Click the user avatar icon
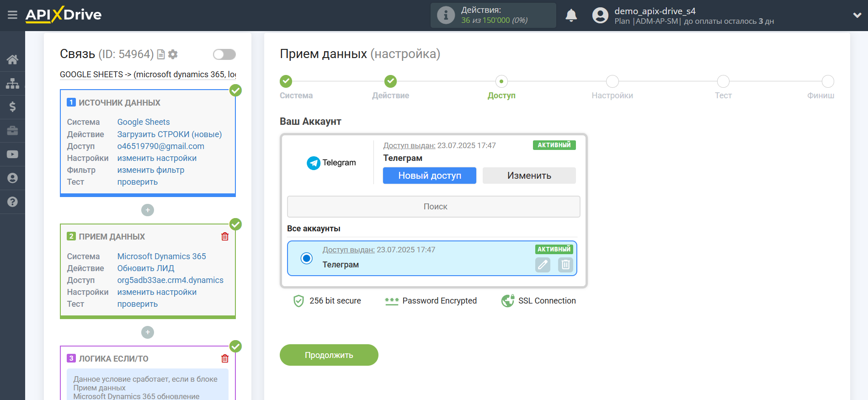868x400 pixels. click(x=600, y=15)
